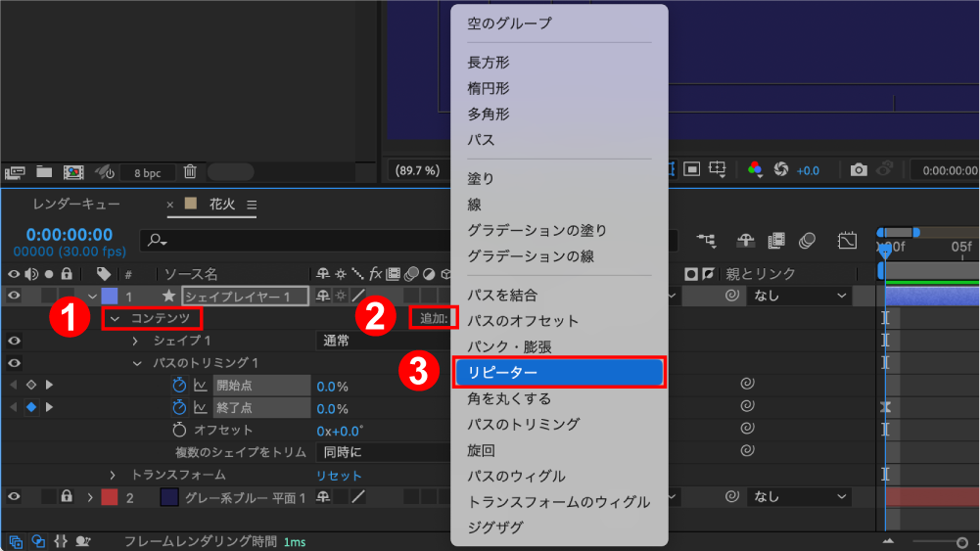Close the 花火 composition tab
This screenshot has width=980, height=551.
pos(170,205)
